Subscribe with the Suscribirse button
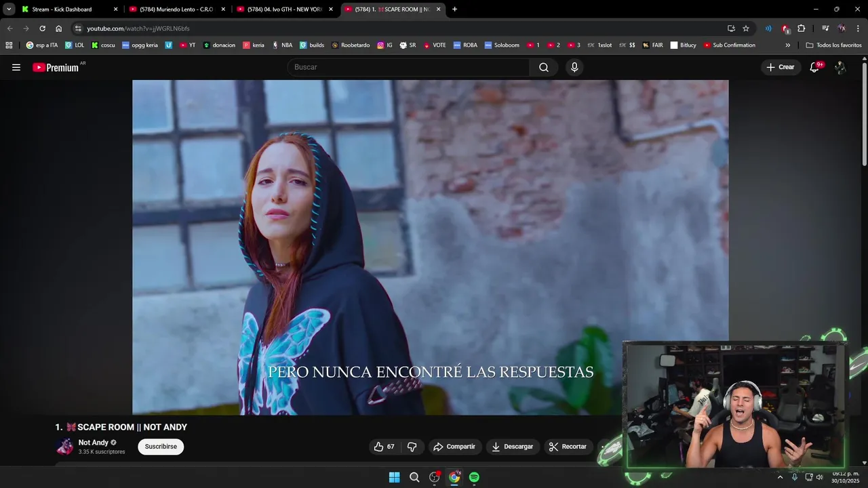Image resolution: width=868 pixels, height=488 pixels. (161, 447)
